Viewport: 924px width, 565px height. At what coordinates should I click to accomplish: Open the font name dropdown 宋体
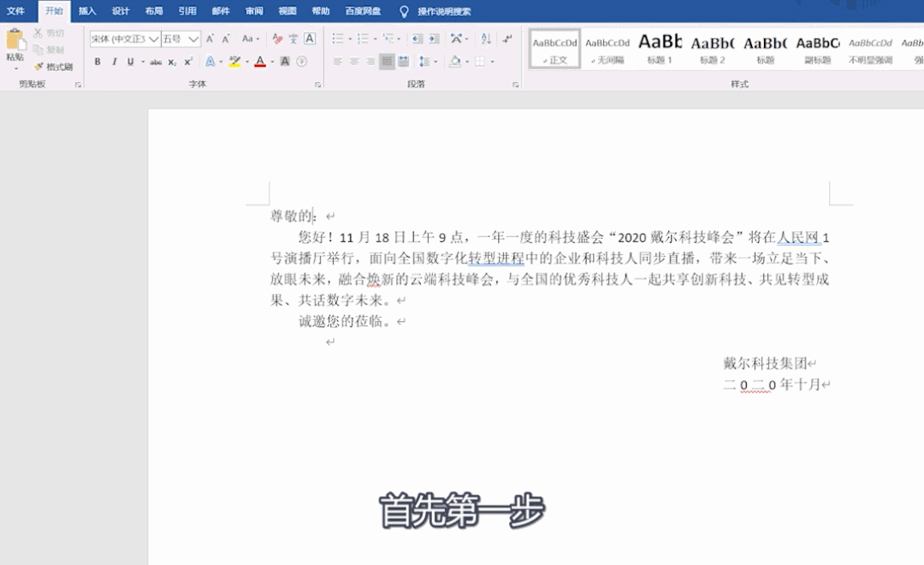tap(125, 39)
